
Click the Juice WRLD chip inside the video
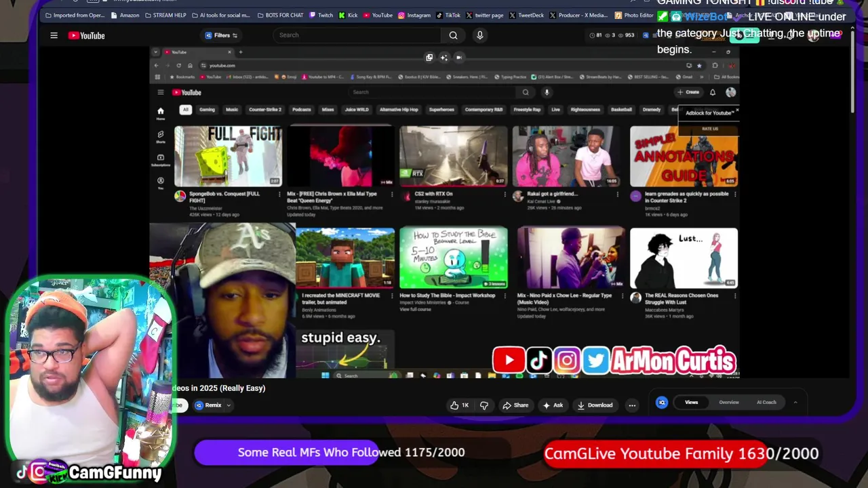click(357, 110)
